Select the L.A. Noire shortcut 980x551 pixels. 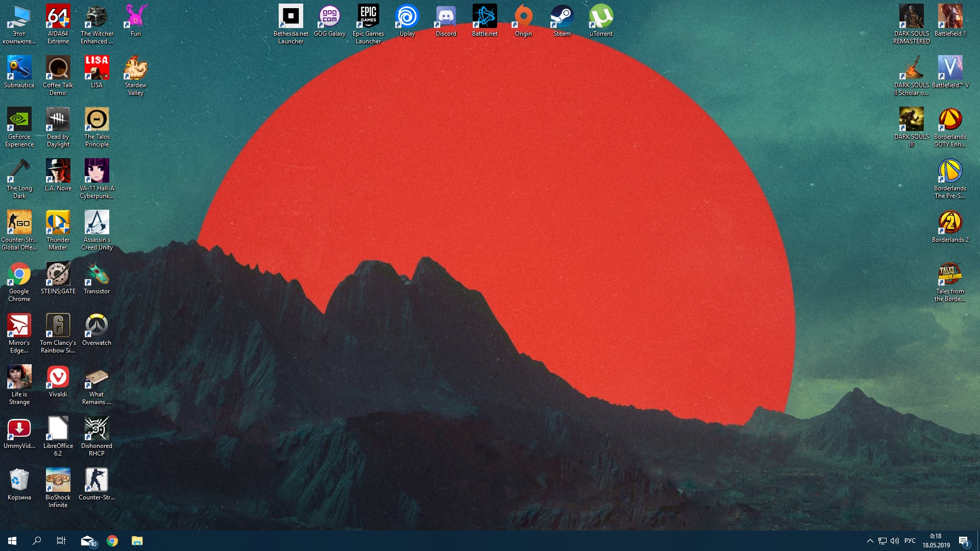tap(58, 176)
